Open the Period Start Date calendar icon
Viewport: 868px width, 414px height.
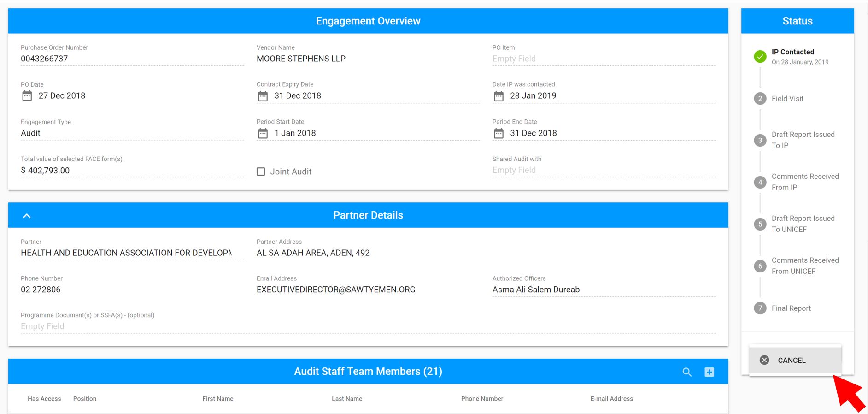tap(263, 133)
